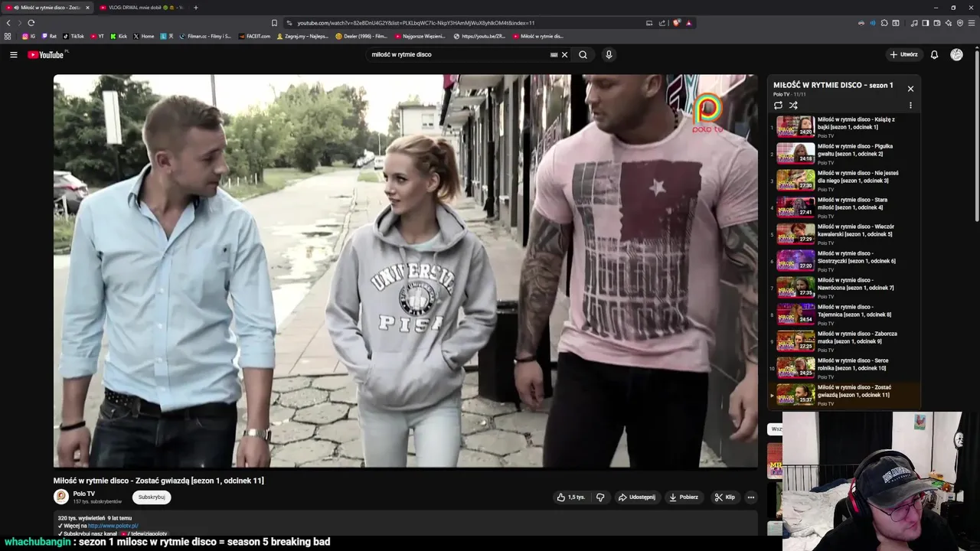Go back in browser history
The height and width of the screenshot is (551, 980).
pos(8,23)
